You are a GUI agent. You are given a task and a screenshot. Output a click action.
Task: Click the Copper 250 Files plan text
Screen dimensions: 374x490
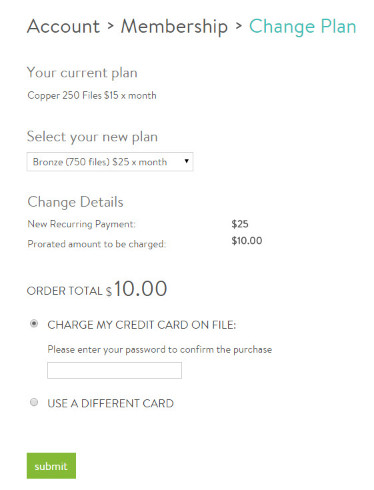pyautogui.click(x=92, y=95)
